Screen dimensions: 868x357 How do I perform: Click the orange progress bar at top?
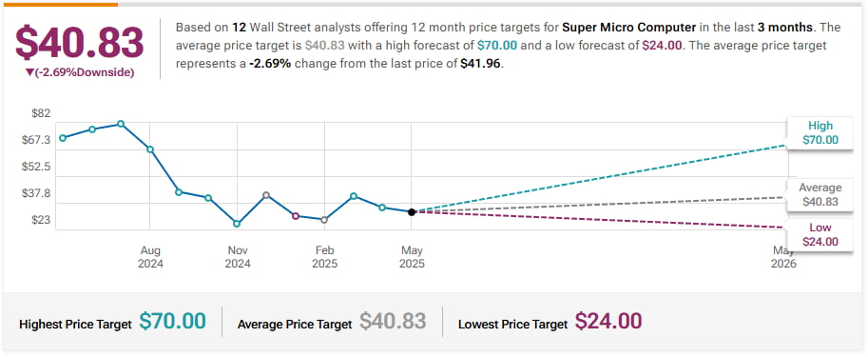click(59, 4)
